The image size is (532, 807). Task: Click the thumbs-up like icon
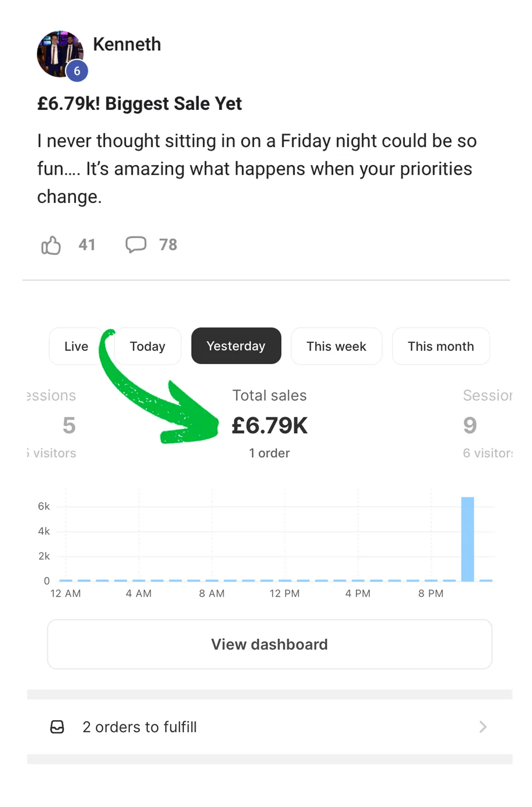[51, 245]
